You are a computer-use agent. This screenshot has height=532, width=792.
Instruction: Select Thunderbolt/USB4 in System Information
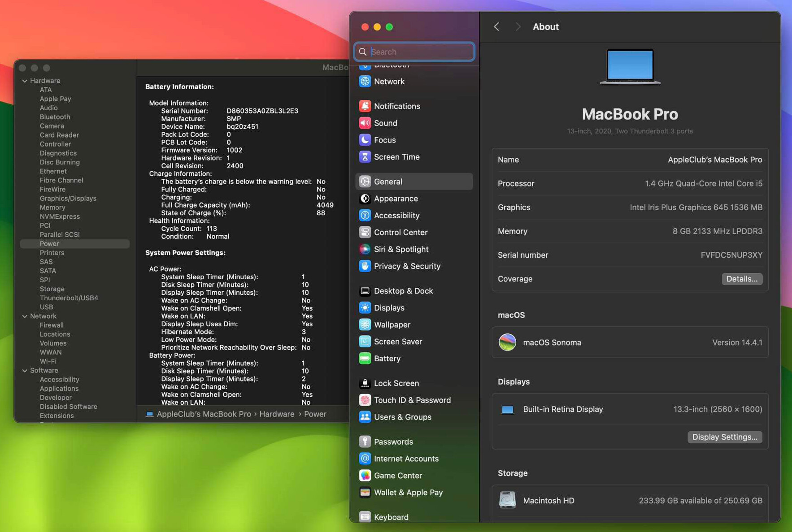coord(69,298)
